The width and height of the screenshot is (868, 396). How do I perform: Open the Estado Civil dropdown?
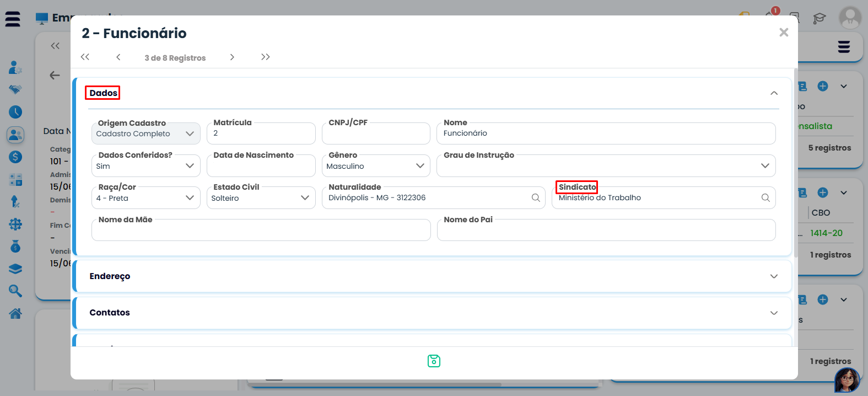[x=261, y=198]
